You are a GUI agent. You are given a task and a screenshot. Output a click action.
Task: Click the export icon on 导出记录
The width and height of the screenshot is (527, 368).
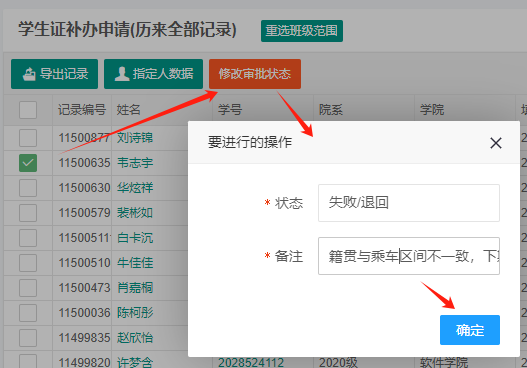click(29, 74)
